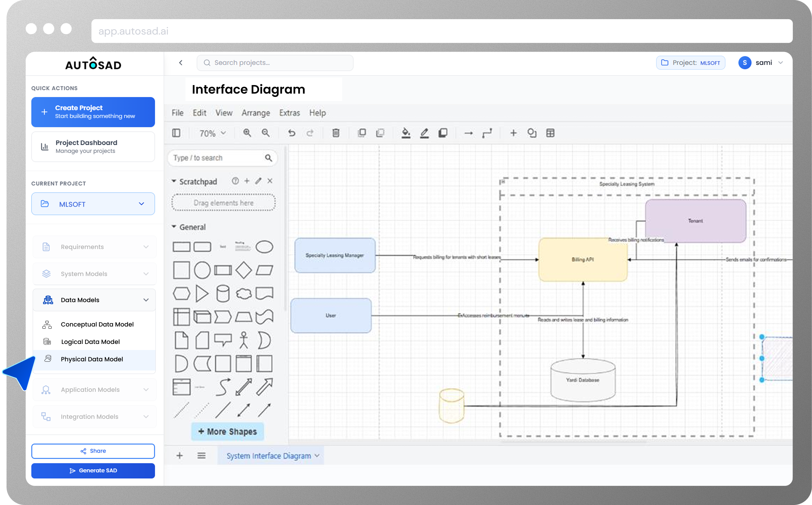Click the waypoints connector style icon

[x=487, y=133]
